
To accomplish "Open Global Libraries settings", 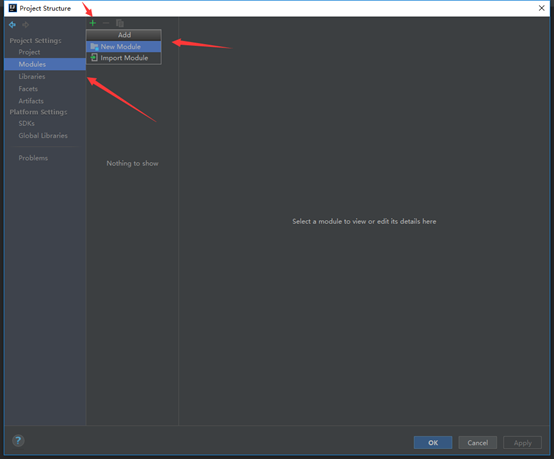I will (x=43, y=136).
